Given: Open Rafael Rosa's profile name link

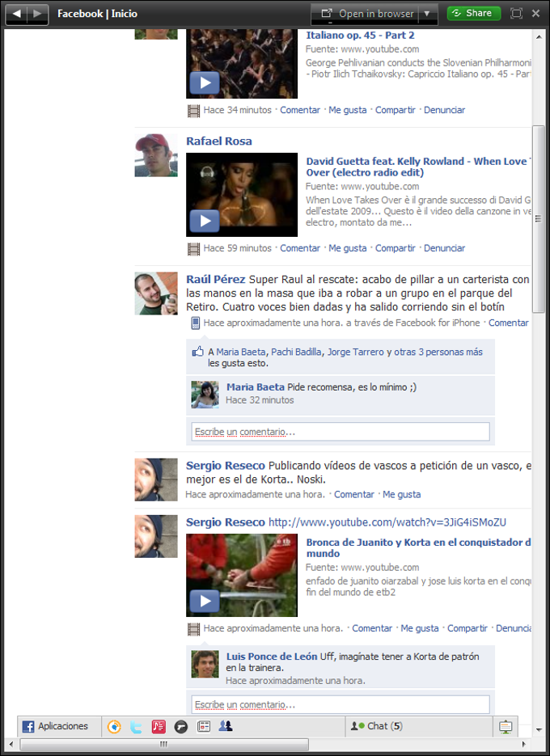Looking at the screenshot, I should [219, 141].
